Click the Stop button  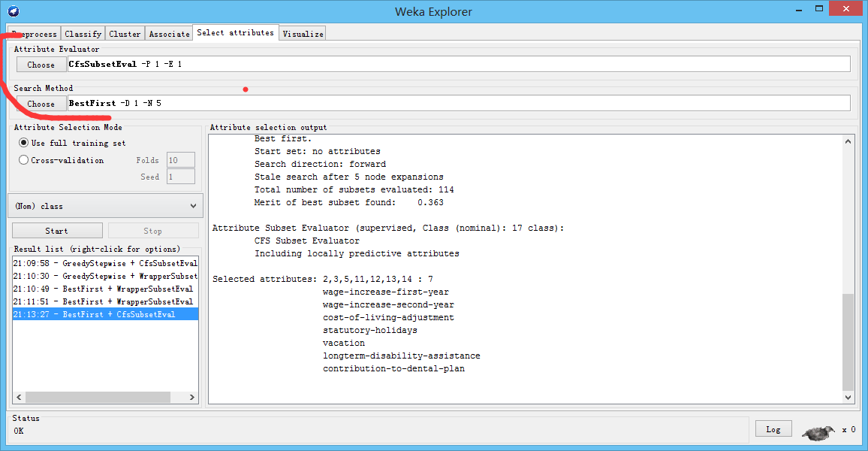152,231
